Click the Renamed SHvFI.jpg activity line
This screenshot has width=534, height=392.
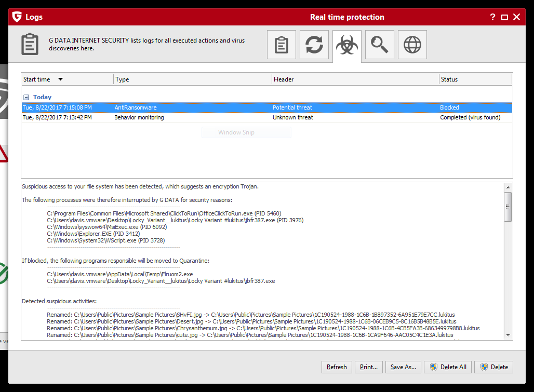[251, 315]
